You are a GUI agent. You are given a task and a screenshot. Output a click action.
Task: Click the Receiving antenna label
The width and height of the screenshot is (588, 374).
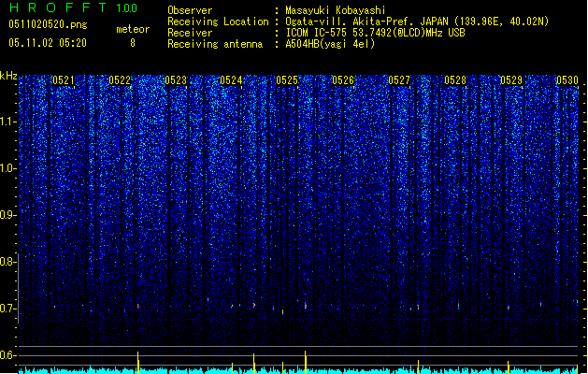pos(215,44)
